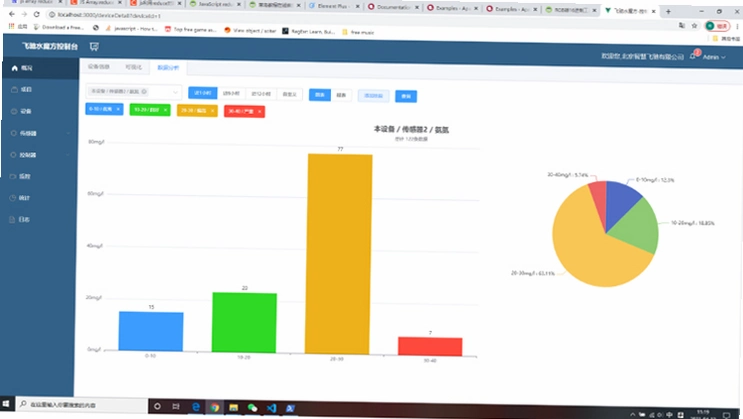This screenshot has height=419, width=743.
Task: Remove the orange 20-30 segment tag
Action: point(213,111)
